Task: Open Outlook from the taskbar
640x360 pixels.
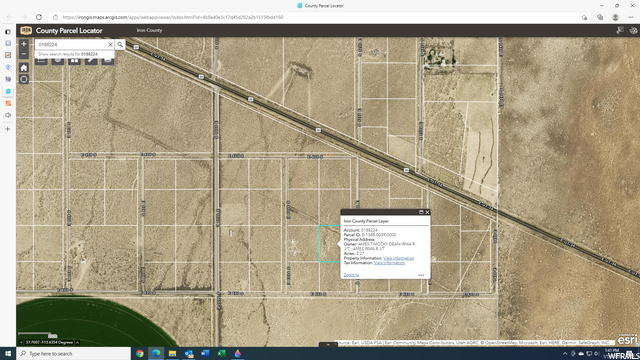Action: click(x=189, y=353)
